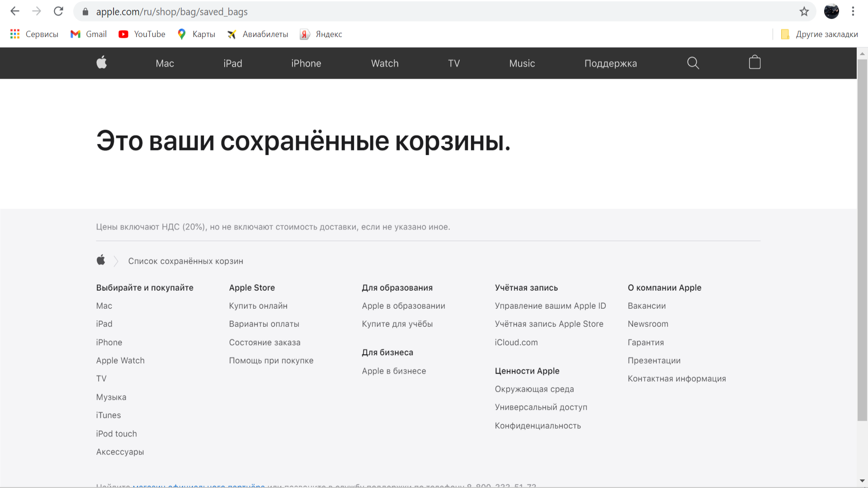Open Помощь при покупке link
868x488 pixels.
tap(271, 361)
